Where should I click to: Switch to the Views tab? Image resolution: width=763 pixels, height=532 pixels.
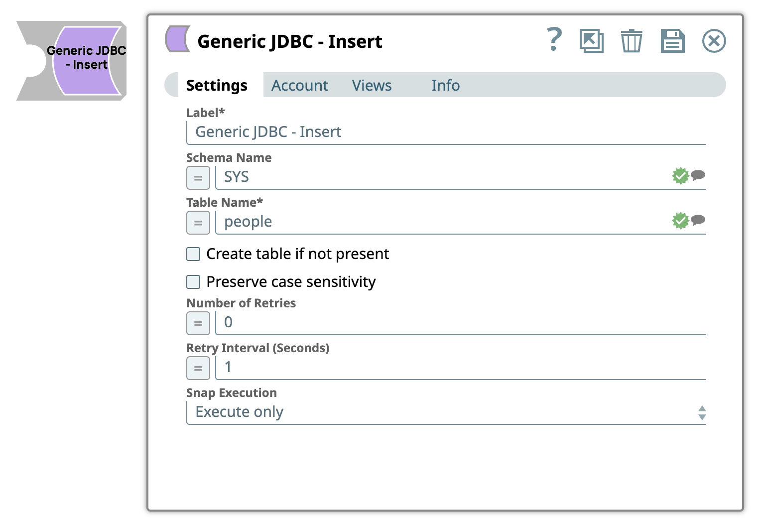pyautogui.click(x=372, y=85)
